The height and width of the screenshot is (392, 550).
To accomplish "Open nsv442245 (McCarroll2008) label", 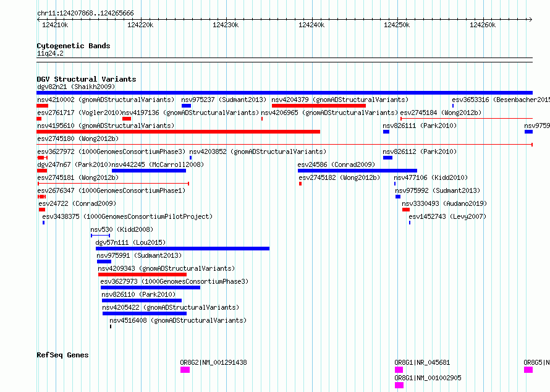I will [x=158, y=164].
